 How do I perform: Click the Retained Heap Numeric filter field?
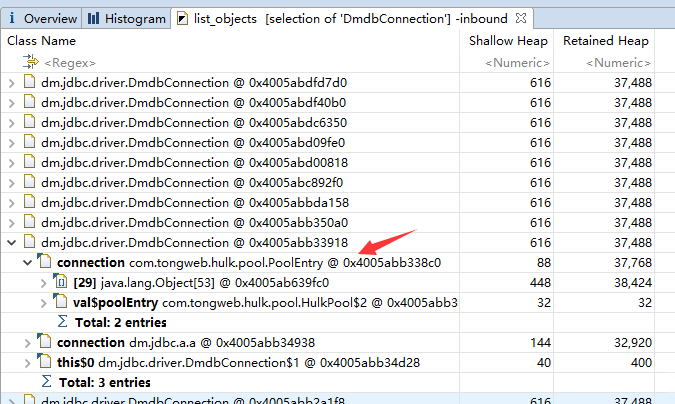pos(618,63)
